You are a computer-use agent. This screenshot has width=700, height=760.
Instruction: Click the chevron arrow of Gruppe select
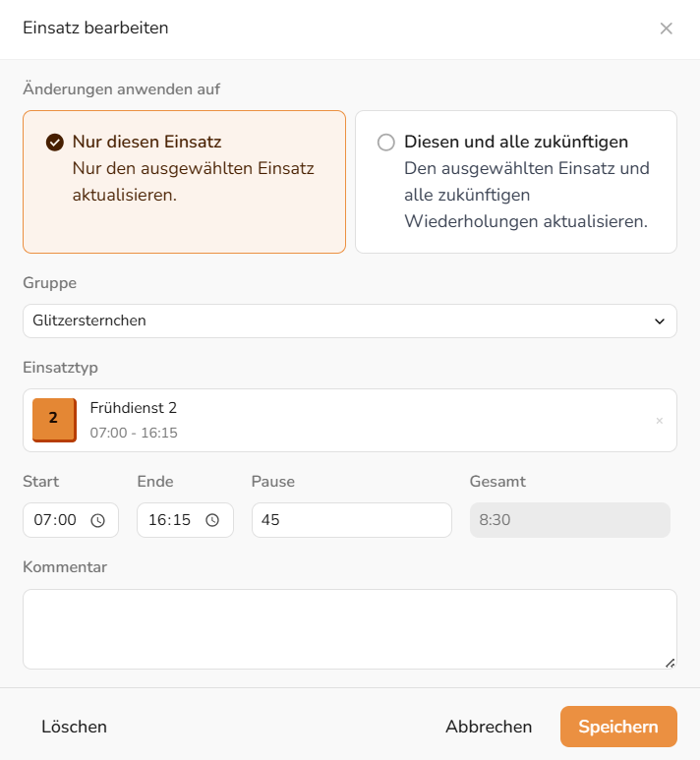pyautogui.click(x=660, y=322)
